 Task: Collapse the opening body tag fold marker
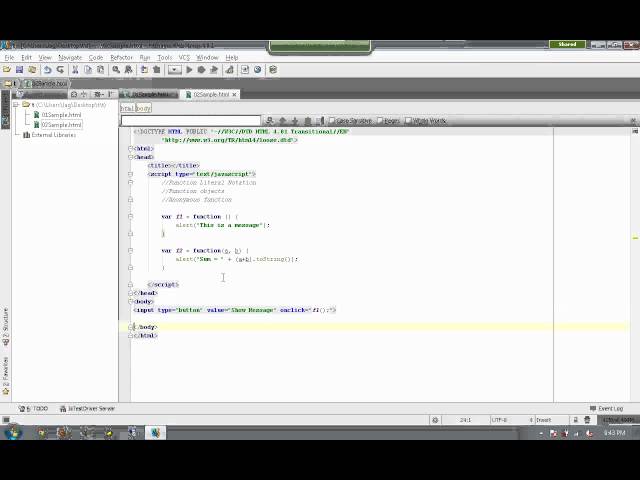131,302
